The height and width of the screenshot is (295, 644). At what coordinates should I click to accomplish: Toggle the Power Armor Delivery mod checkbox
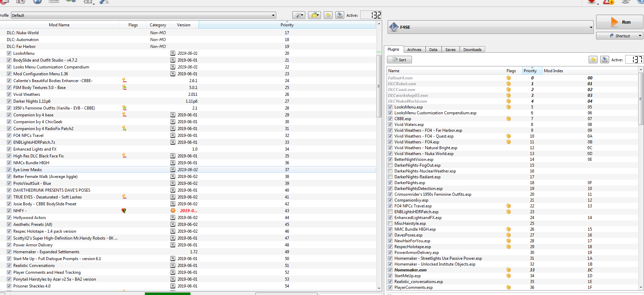click(9, 245)
